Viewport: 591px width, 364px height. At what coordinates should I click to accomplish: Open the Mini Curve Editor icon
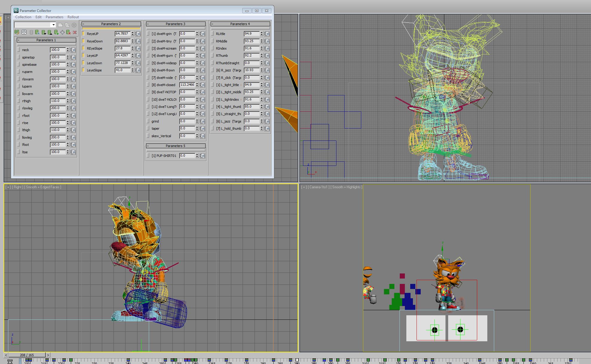pos(10,362)
